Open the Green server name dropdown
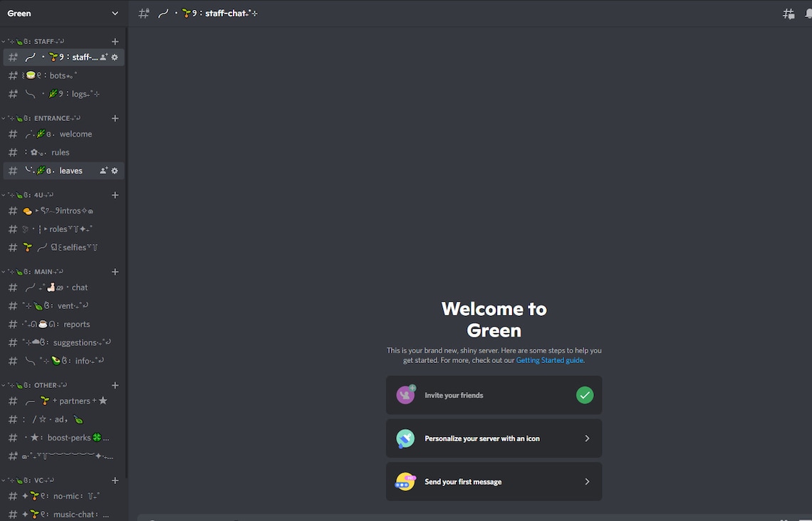The height and width of the screenshot is (521, 812). pos(63,14)
